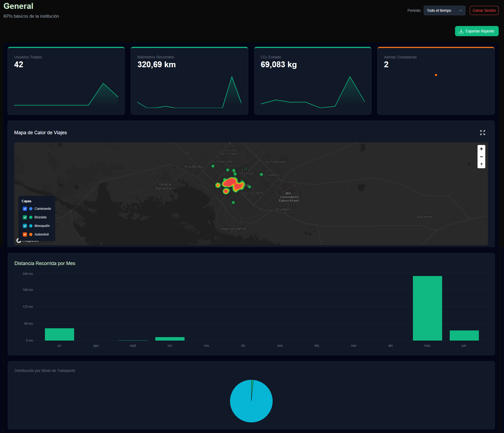Click the orange dot in Alertas Ciudadanas

click(436, 75)
